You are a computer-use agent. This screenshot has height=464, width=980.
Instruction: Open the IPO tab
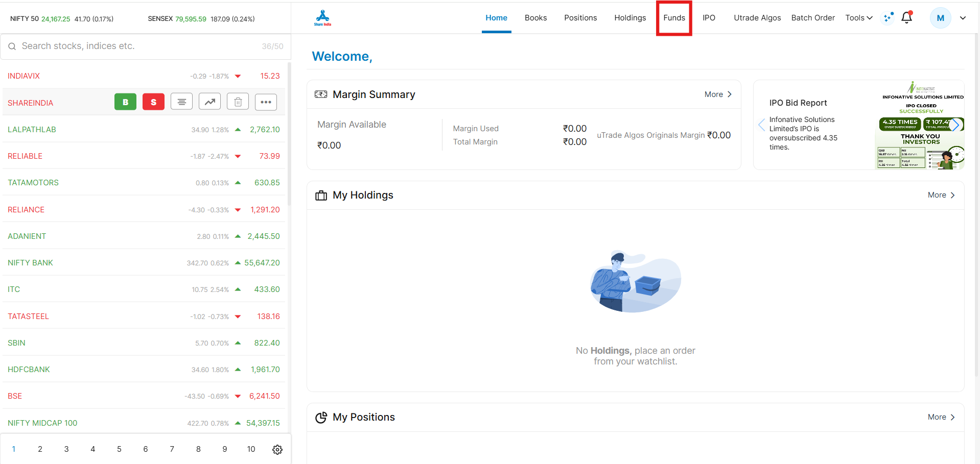709,18
